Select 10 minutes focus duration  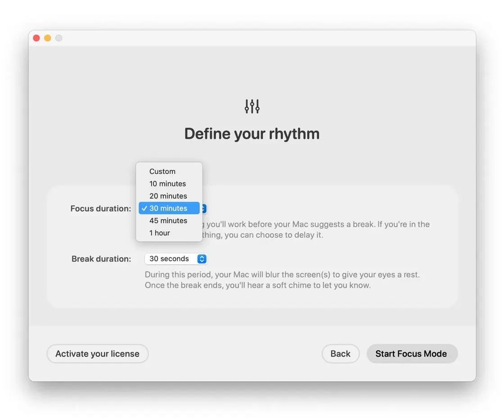(x=169, y=184)
